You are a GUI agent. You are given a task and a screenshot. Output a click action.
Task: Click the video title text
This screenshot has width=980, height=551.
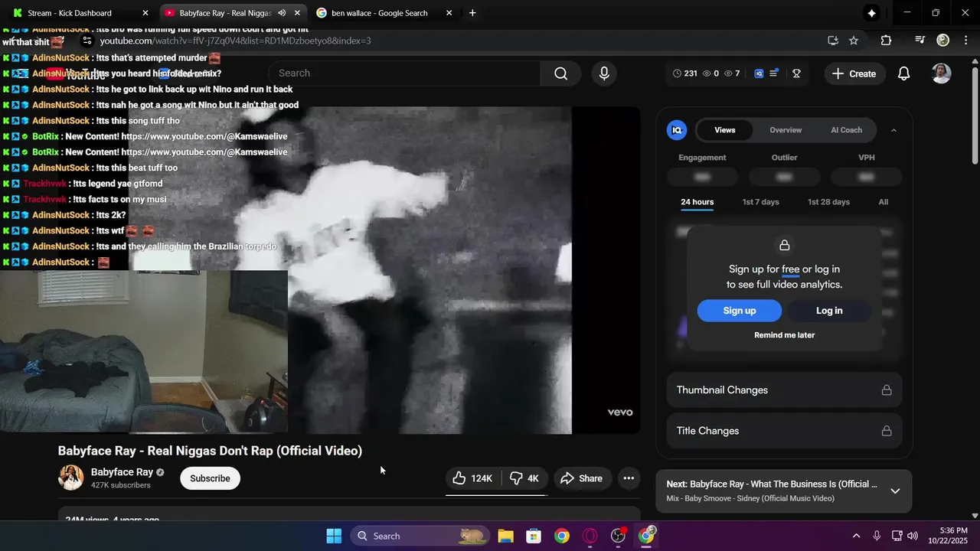(x=210, y=451)
